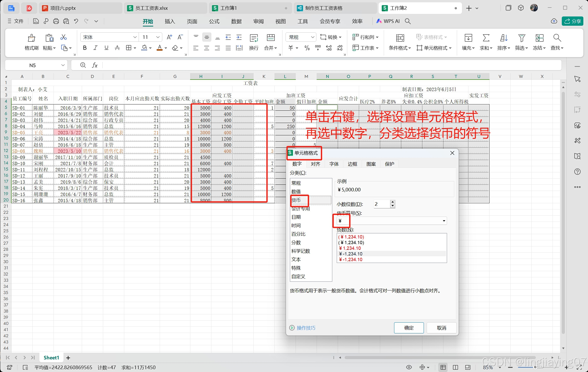The image size is (588, 372).
Task: Open Conditional Formatting (条件格式) icon
Action: click(400, 38)
